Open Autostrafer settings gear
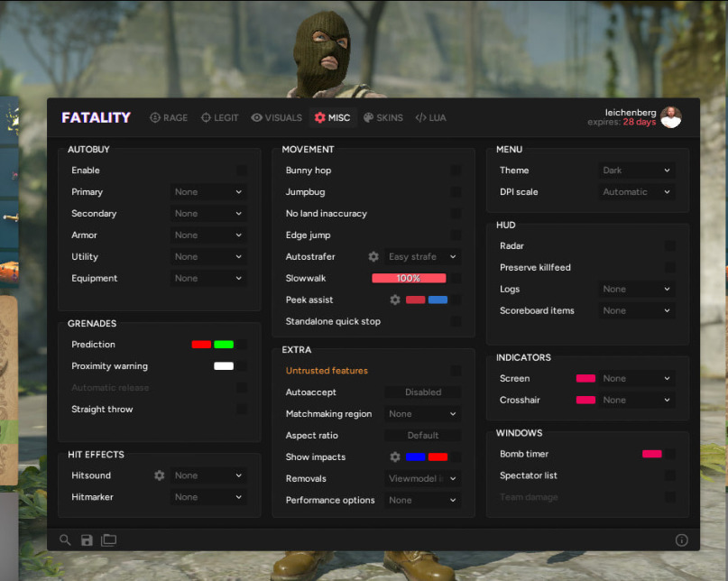The width and height of the screenshot is (728, 581). coord(373,256)
